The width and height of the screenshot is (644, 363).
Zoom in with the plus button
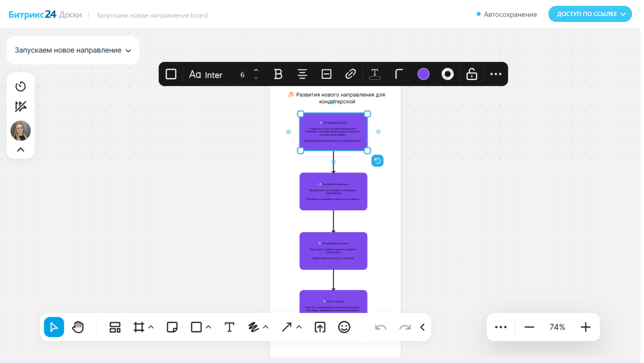[x=585, y=327]
